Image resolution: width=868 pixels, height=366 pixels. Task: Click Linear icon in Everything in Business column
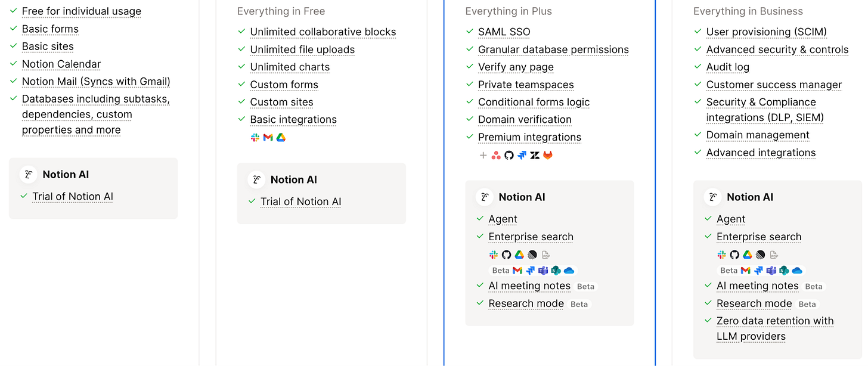pyautogui.click(x=760, y=255)
